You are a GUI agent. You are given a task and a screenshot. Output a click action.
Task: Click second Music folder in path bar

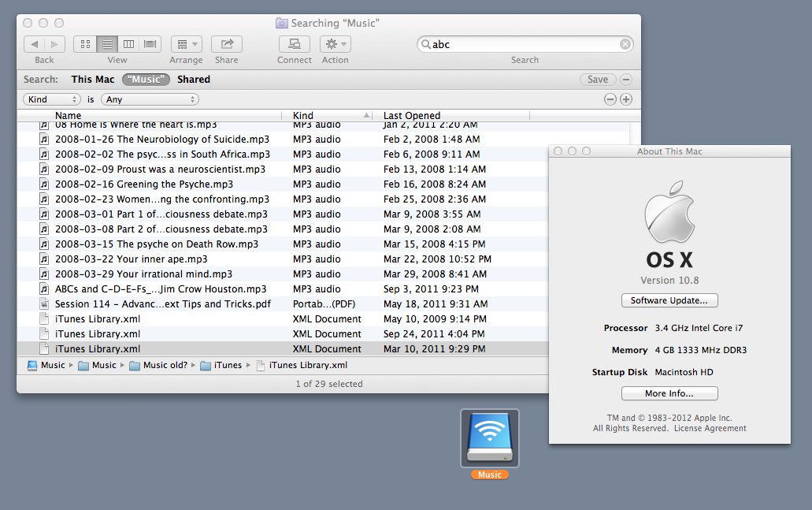pyautogui.click(x=98, y=366)
